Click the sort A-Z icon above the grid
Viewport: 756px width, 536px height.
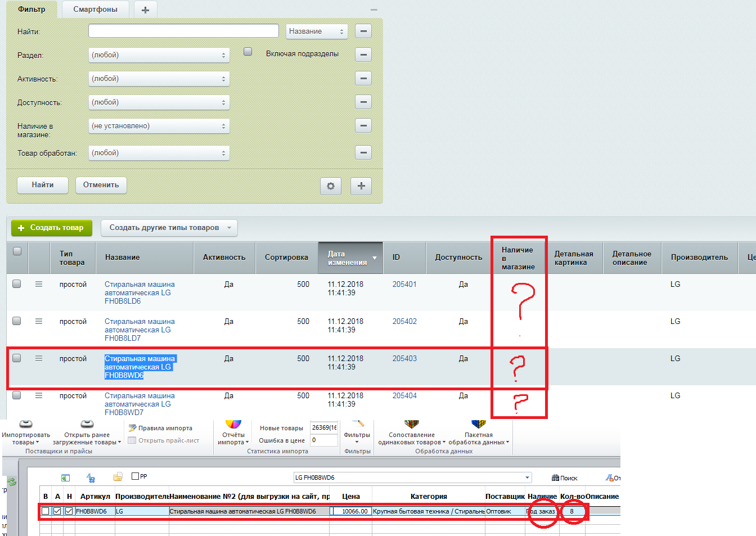coord(91,478)
